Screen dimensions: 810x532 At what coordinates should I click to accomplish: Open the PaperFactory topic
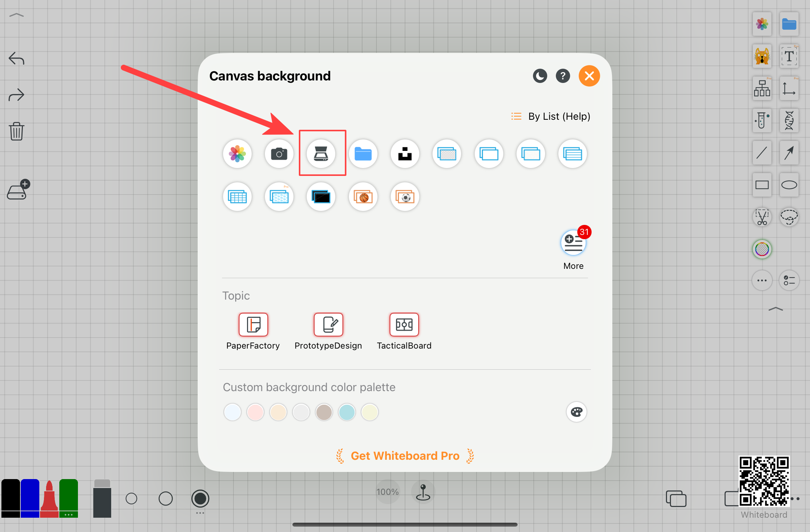pos(253,325)
